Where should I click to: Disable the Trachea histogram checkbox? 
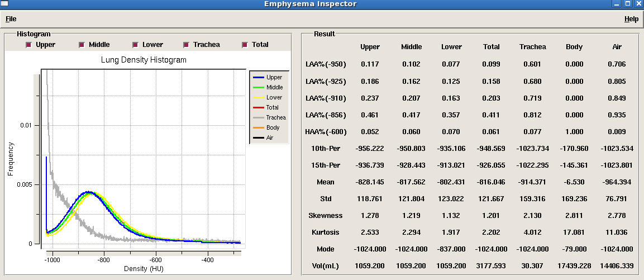tap(186, 45)
